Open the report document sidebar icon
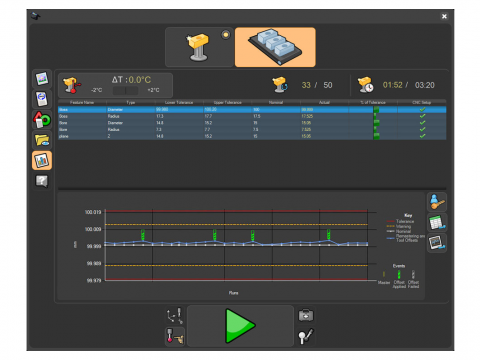The height and width of the screenshot is (360, 480). (42, 99)
